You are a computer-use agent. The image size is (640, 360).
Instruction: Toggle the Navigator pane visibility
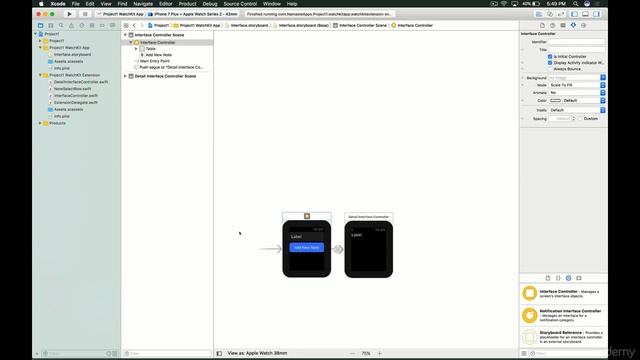(x=574, y=14)
